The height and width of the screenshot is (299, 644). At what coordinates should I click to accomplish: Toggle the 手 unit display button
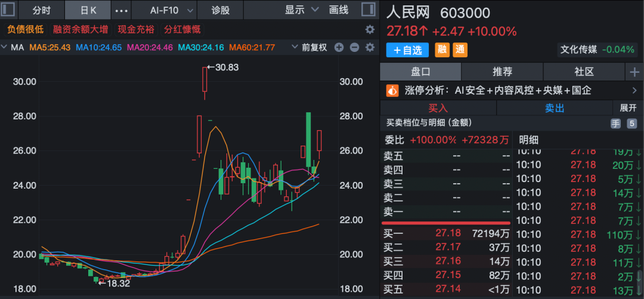click(x=615, y=124)
